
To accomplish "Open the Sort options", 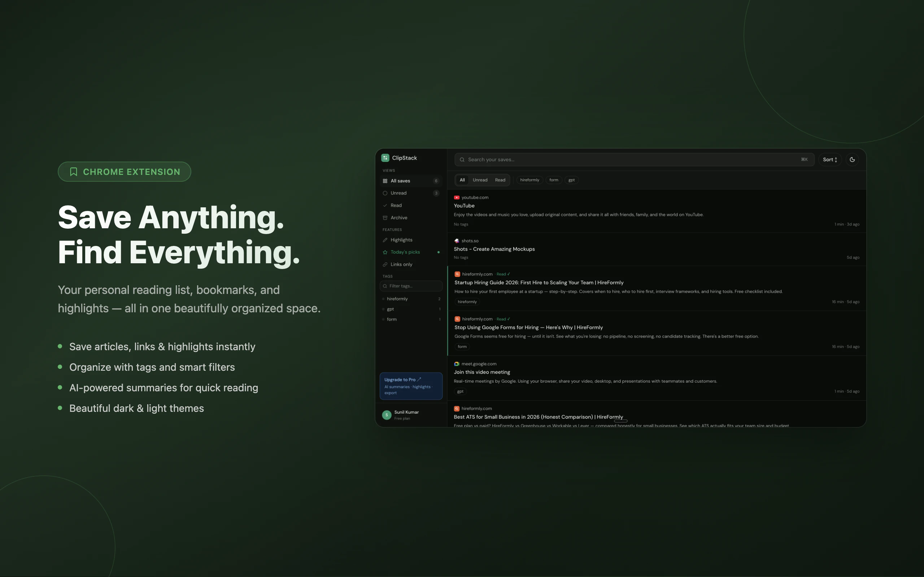I will (x=829, y=159).
